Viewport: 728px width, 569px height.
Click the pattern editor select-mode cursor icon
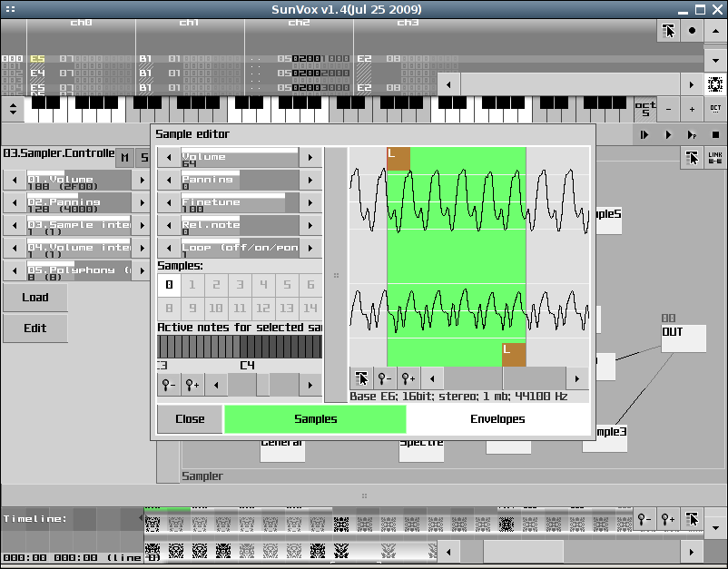tap(668, 31)
